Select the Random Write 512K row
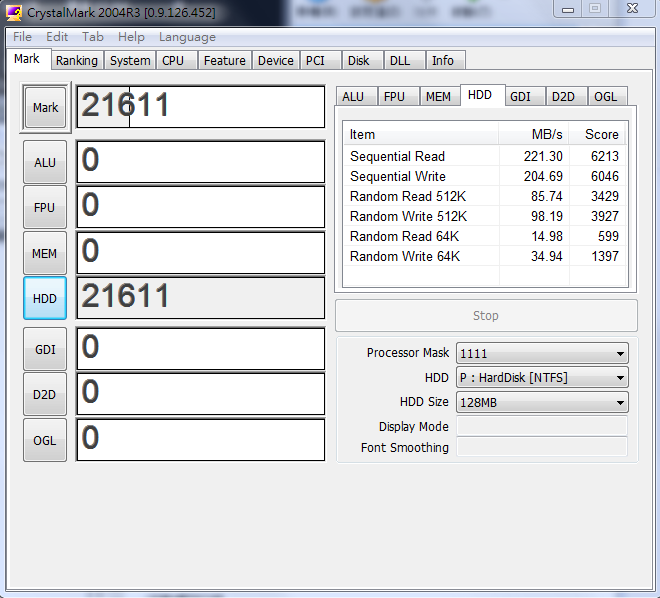This screenshot has height=598, width=660. point(485,216)
